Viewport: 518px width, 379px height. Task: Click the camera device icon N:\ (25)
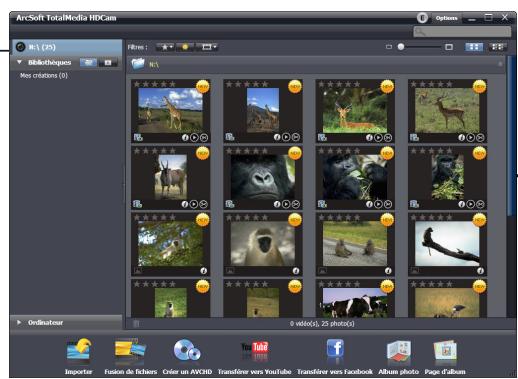[20, 47]
